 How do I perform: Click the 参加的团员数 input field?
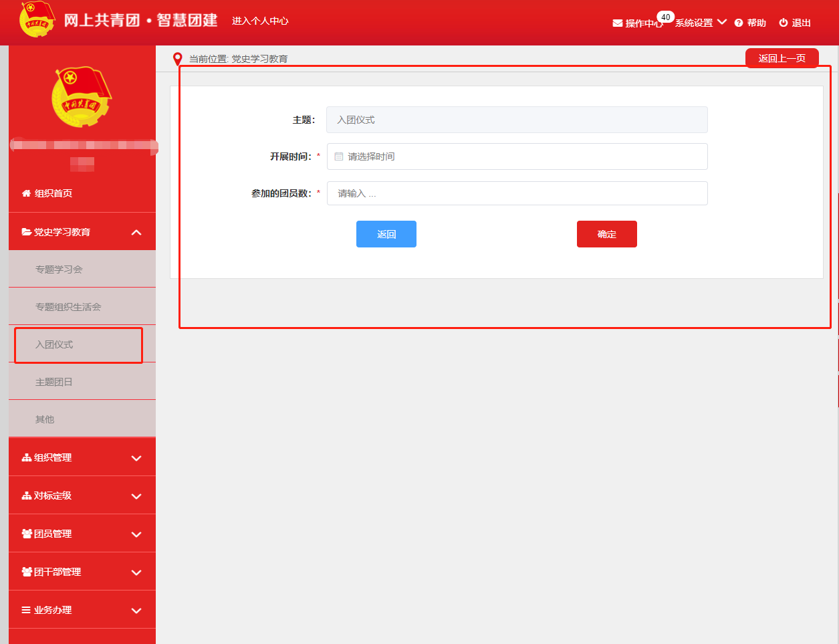click(x=517, y=193)
